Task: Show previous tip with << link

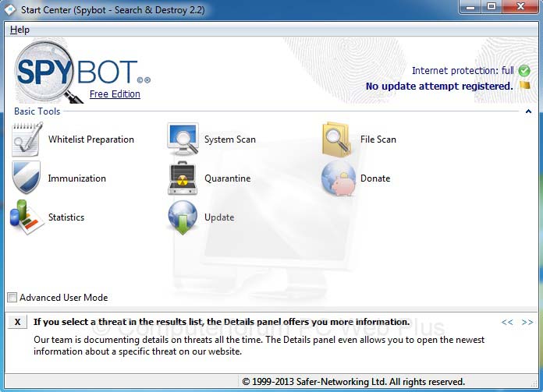Action: click(507, 322)
